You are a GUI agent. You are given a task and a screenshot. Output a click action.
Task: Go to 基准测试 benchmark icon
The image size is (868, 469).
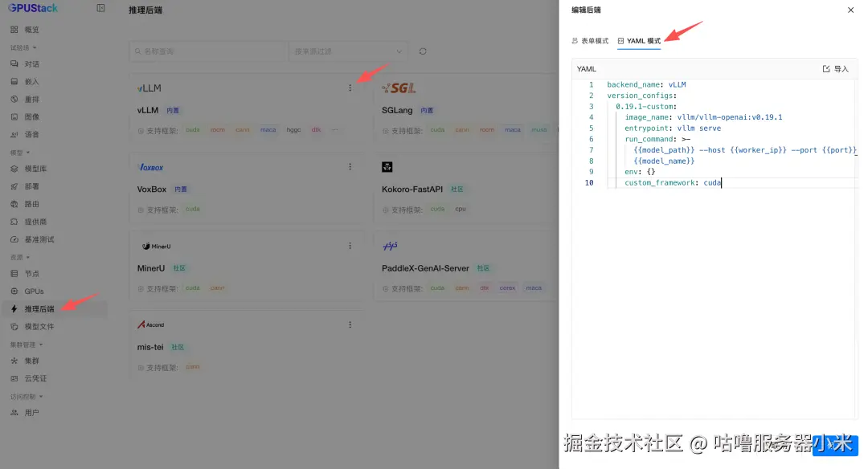coord(14,239)
